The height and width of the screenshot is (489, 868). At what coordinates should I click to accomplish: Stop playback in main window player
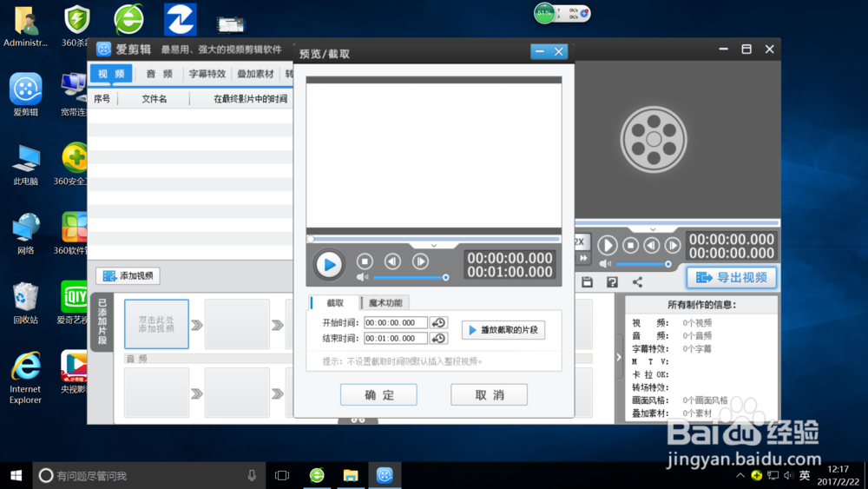630,245
